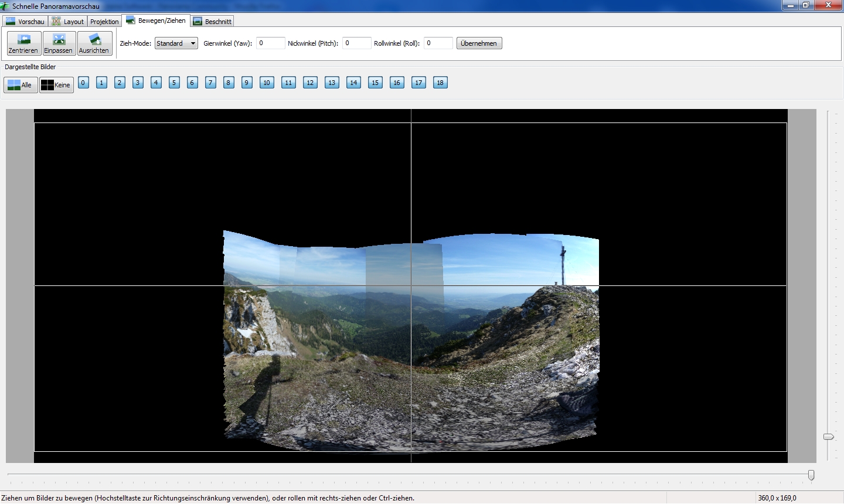Click the vertical field-of-view slider handle
This screenshot has height=504, width=844.
828,437
